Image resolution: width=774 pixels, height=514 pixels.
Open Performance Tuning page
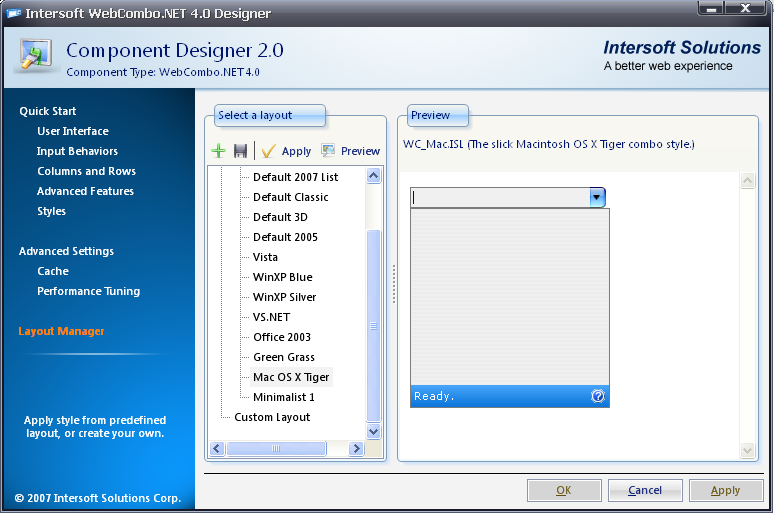[88, 291]
